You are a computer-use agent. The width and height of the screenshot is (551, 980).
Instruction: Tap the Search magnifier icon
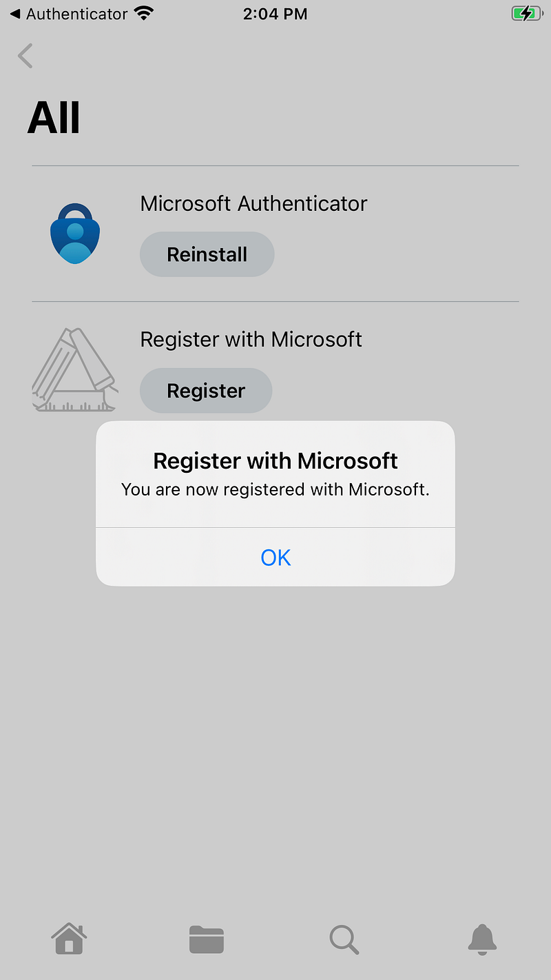344,939
